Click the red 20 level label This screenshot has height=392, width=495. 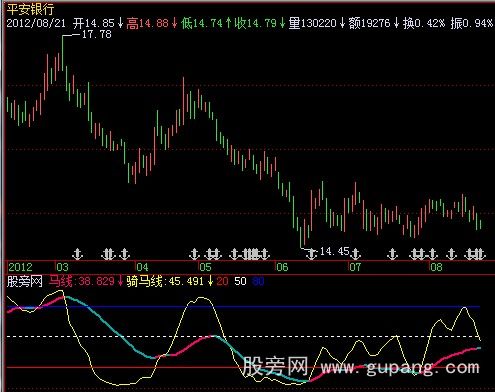[x=222, y=282]
